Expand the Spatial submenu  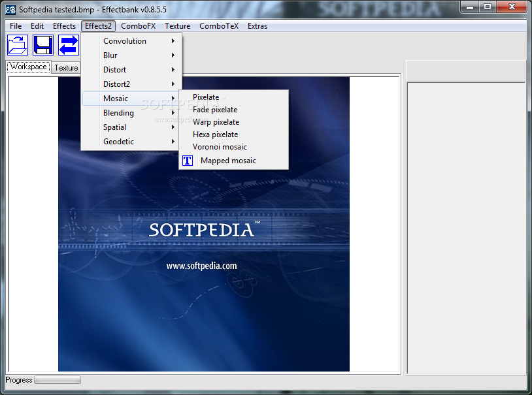pyautogui.click(x=131, y=127)
